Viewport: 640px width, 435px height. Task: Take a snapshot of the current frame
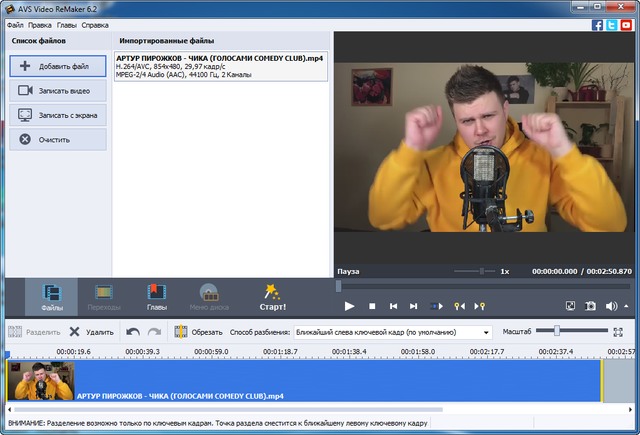[590, 306]
